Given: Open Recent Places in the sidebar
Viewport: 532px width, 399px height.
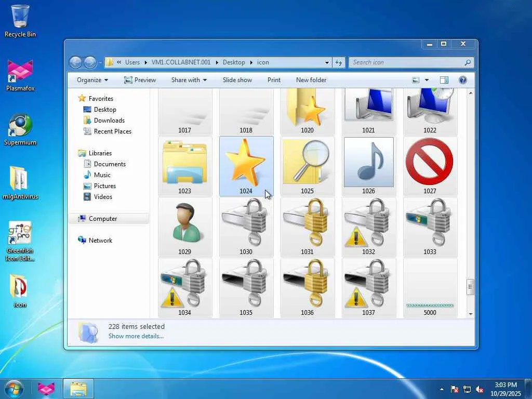Looking at the screenshot, I should click(x=112, y=131).
